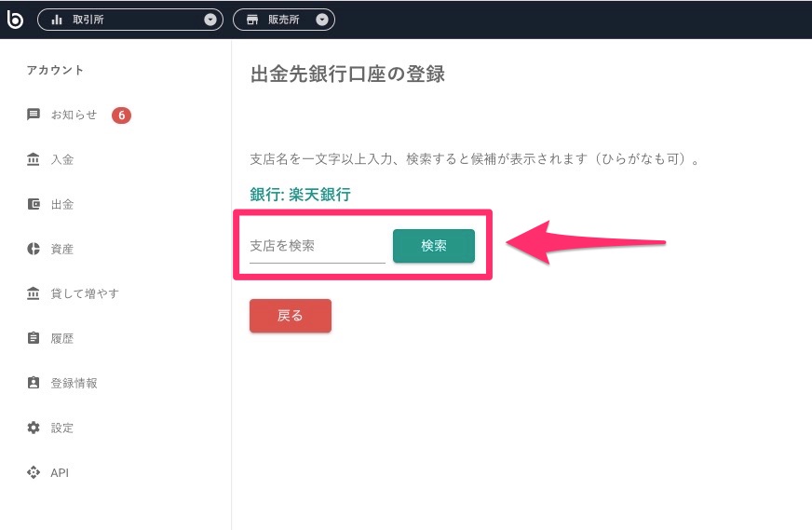812x530 pixels.
Task: Click the 出金 wallet icon
Action: tap(34, 204)
